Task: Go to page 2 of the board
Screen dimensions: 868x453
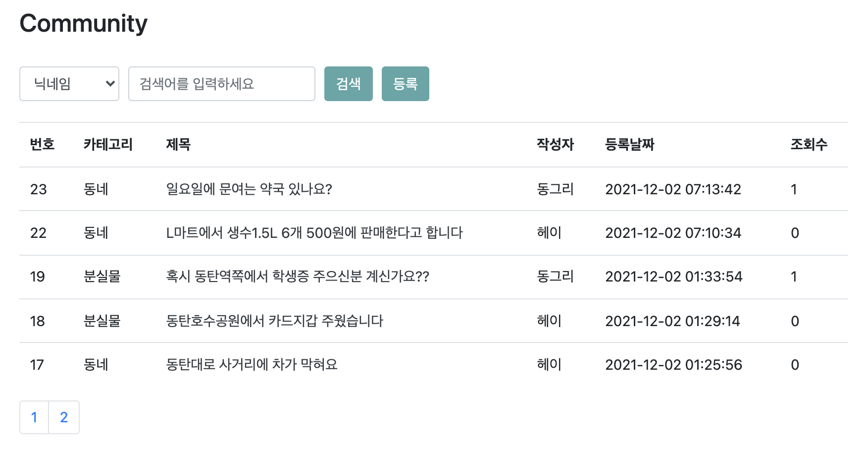Action: click(x=64, y=417)
